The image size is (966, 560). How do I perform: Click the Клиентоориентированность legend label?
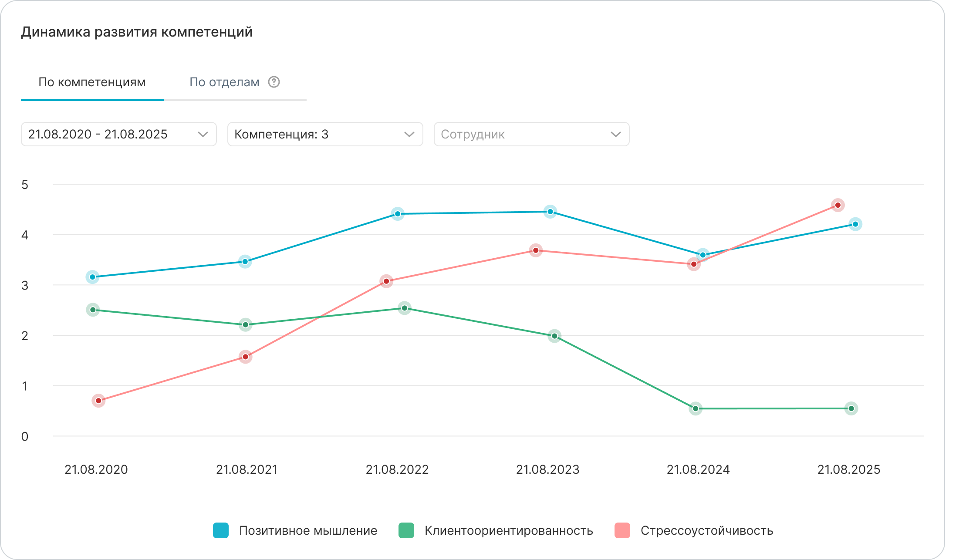click(509, 530)
